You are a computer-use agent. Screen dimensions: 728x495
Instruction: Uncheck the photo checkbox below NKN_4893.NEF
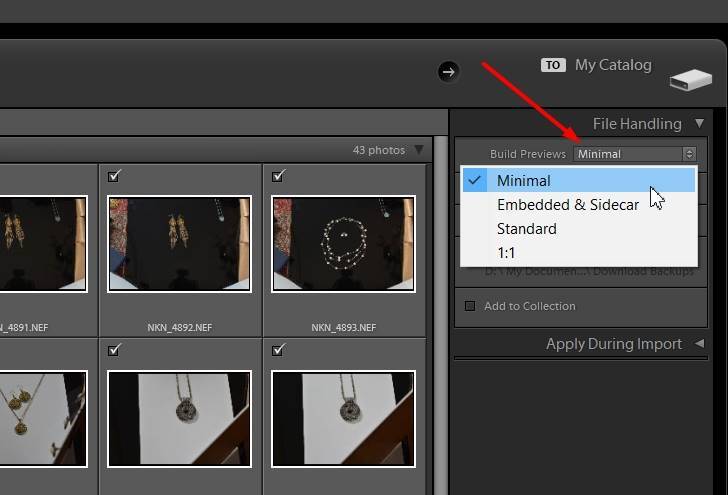[278, 350]
